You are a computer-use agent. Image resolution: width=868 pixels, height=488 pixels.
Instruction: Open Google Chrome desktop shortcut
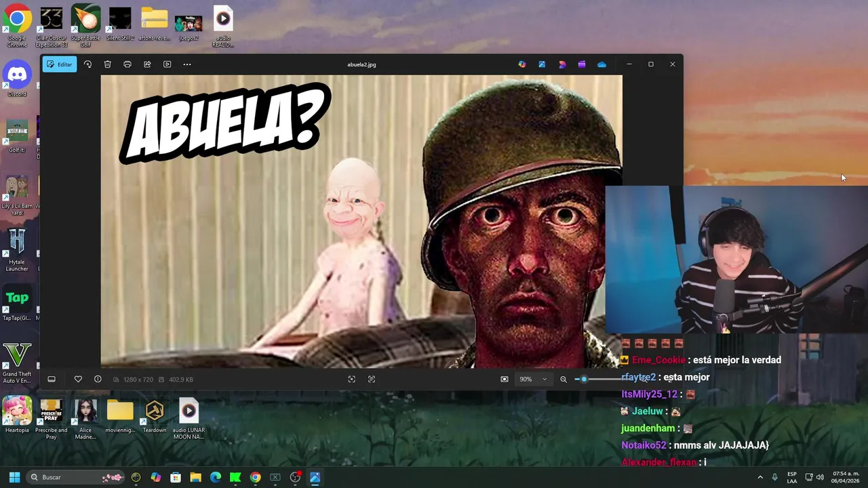pos(17,26)
